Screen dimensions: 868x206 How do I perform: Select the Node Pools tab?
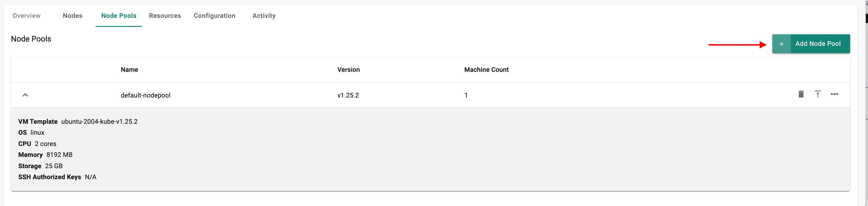[x=119, y=16]
